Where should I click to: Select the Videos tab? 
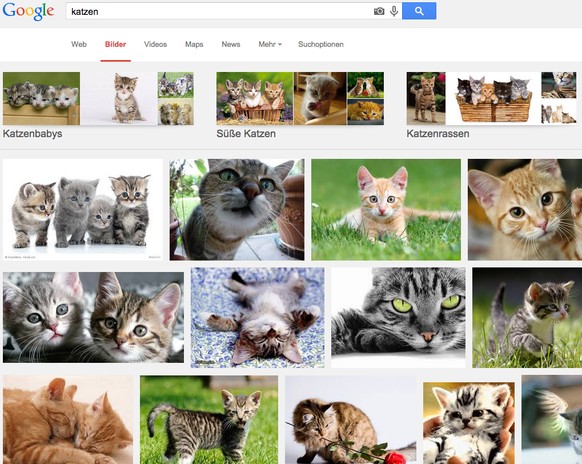pyautogui.click(x=155, y=44)
